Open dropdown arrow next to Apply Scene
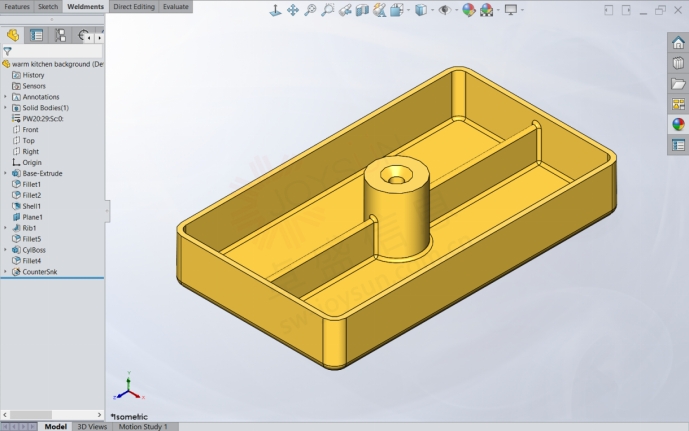Viewport: 689px width, 431px height. [498, 10]
